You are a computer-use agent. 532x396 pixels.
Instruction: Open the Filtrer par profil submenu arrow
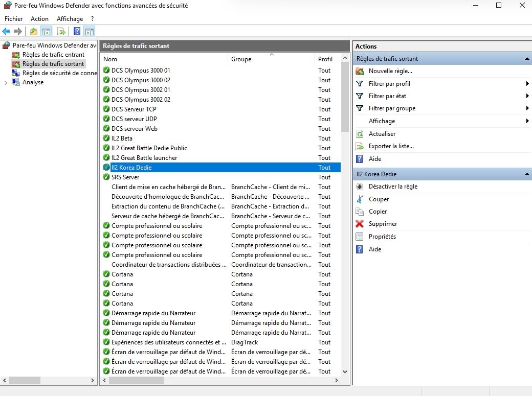pos(527,84)
